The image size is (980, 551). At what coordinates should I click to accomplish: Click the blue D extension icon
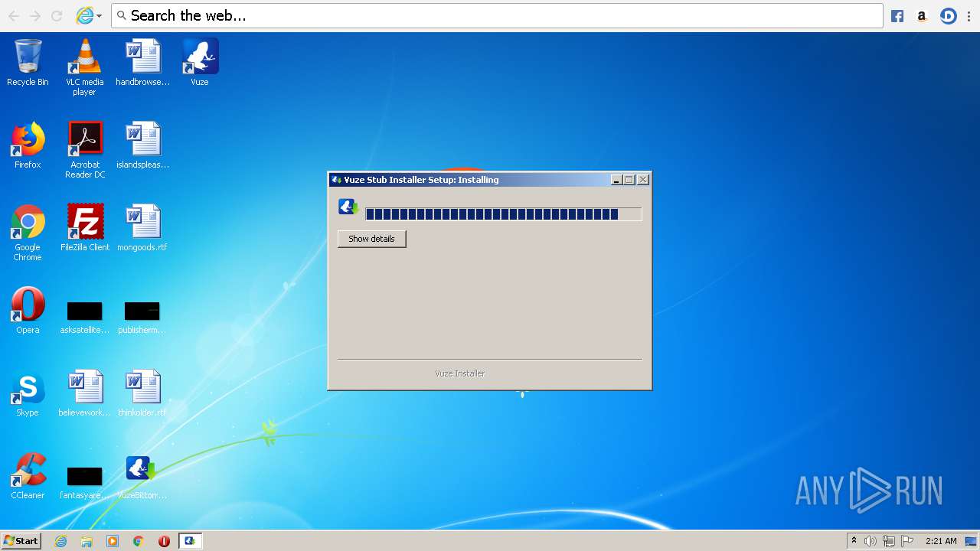(x=949, y=16)
